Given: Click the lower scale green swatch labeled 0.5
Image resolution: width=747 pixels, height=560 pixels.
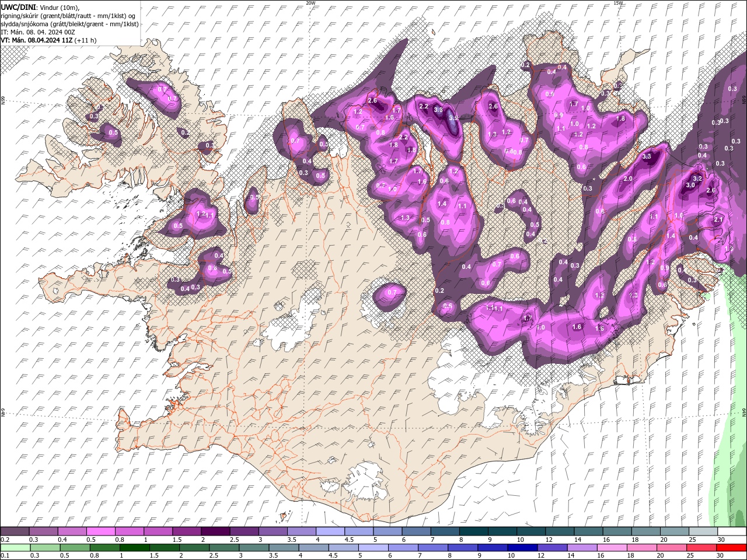Looking at the screenshot, I should pyautogui.click(x=75, y=548).
